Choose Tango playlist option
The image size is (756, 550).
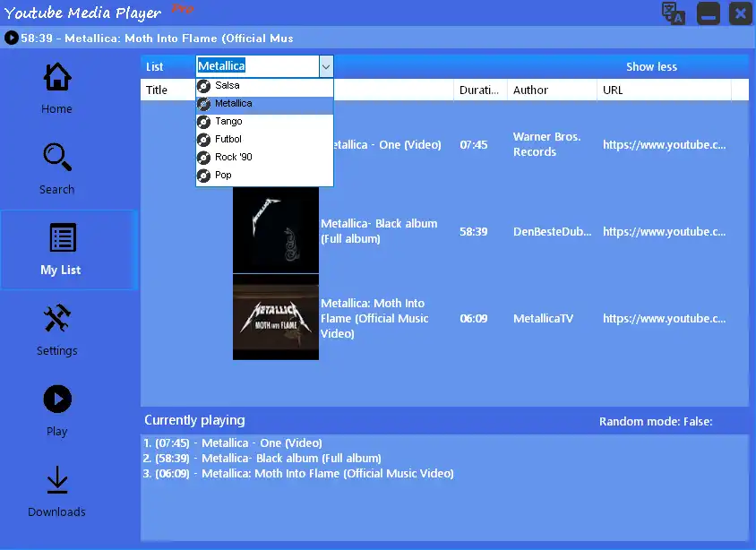(265, 122)
